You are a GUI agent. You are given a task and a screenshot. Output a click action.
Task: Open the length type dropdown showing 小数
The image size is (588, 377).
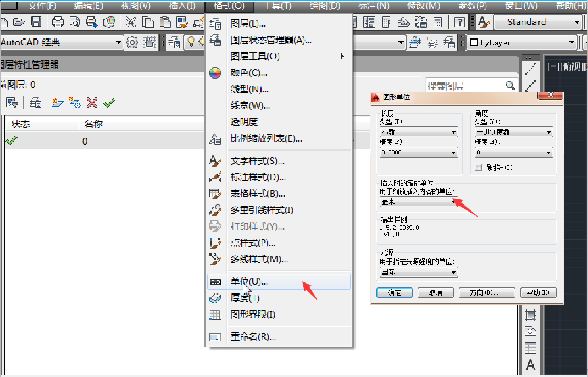pyautogui.click(x=419, y=132)
